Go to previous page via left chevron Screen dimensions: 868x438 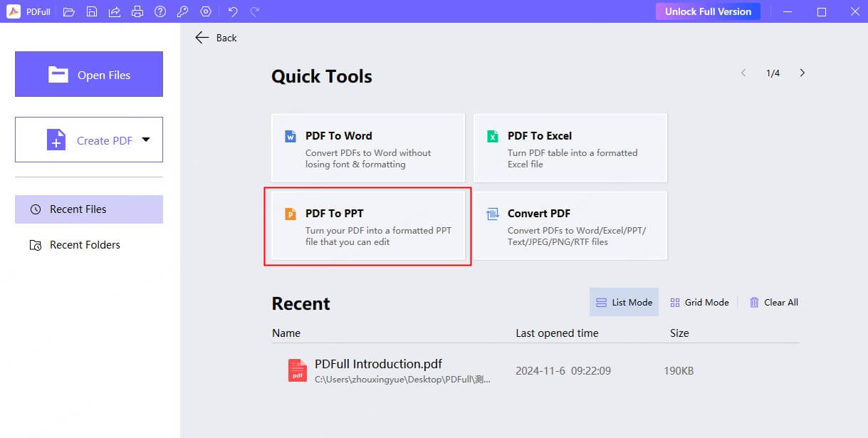coord(743,73)
